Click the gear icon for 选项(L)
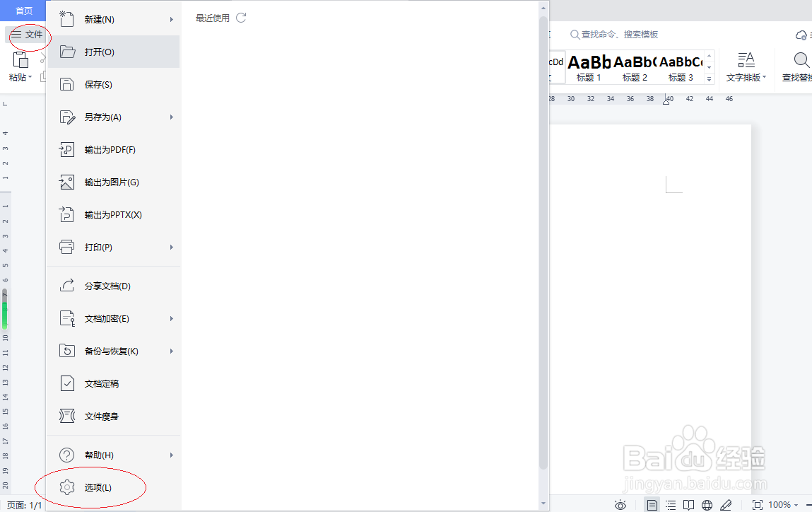Screen dimensions: 812x512 67,487
